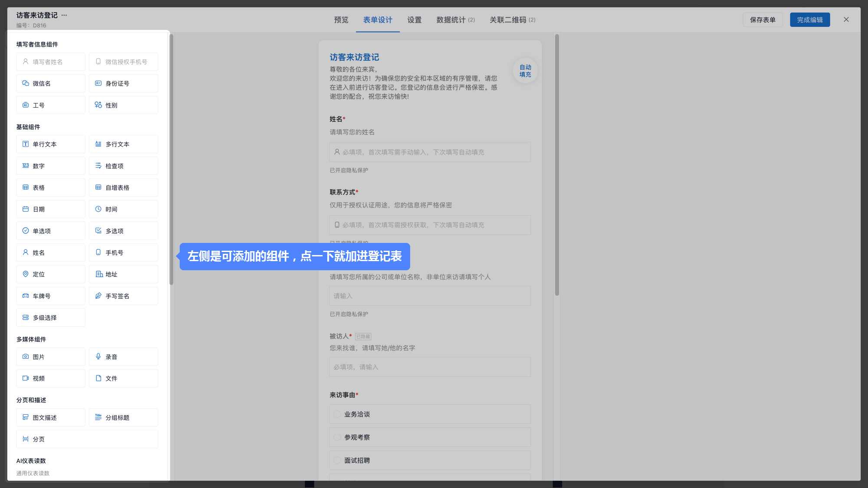Viewport: 868px width, 488px height.
Task: Click the 自动填充 round button
Action: (525, 71)
